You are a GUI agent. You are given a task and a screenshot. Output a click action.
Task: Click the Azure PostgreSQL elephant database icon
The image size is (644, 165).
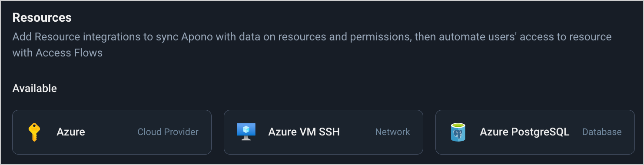pyautogui.click(x=458, y=132)
